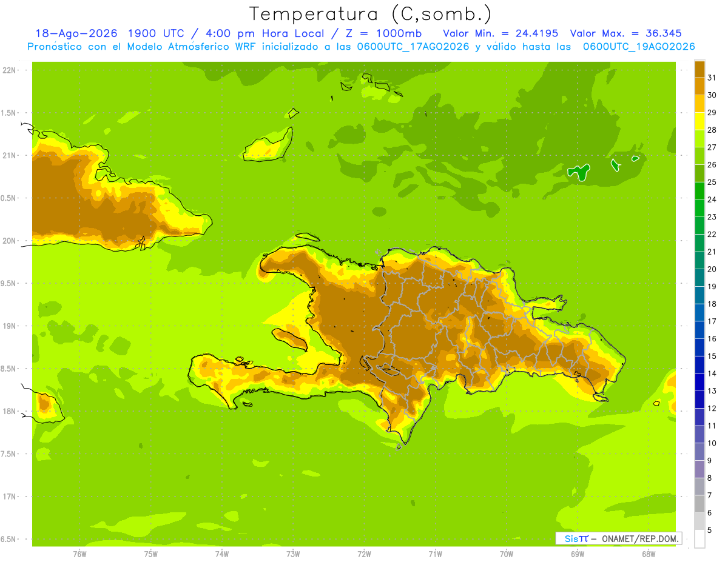The height and width of the screenshot is (562, 728).
Task: Click the "20N" latitude axis label
Action: pyautogui.click(x=9, y=241)
